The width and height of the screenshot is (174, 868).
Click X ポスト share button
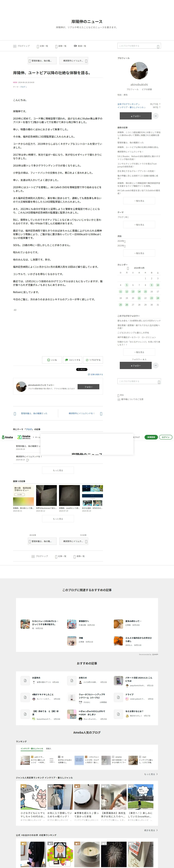coord(81,369)
